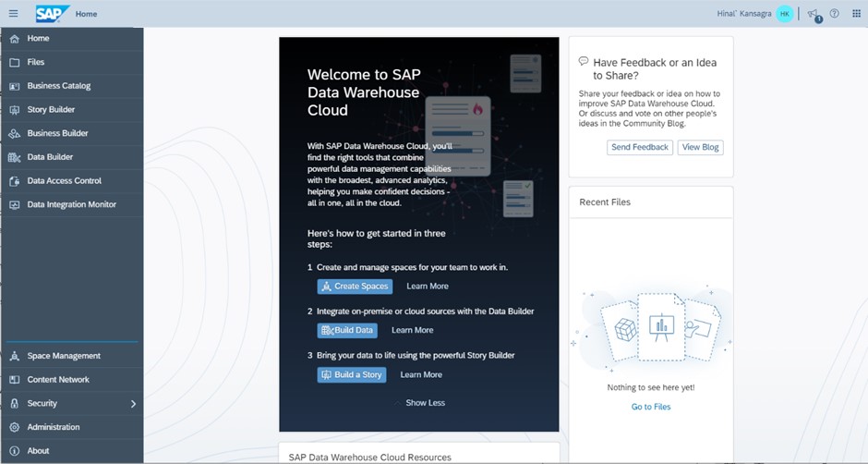Open the product switcher grid icon
Screen dimensions: 868x464
point(856,14)
